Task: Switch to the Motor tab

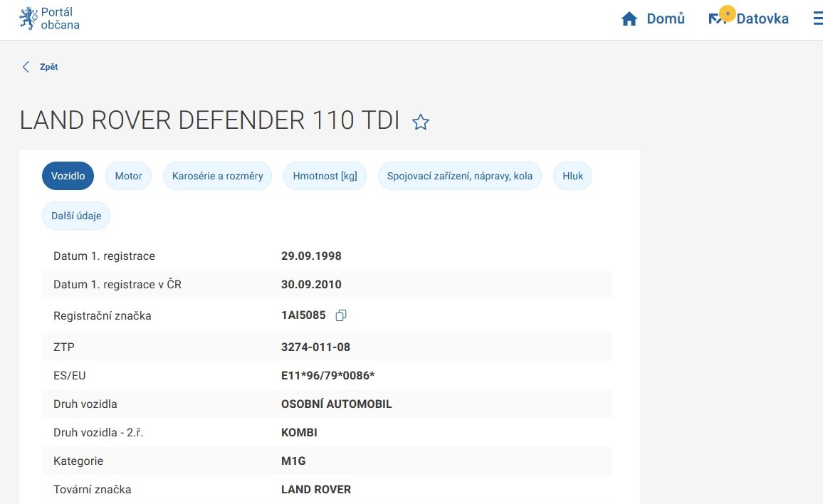Action: 128,176
